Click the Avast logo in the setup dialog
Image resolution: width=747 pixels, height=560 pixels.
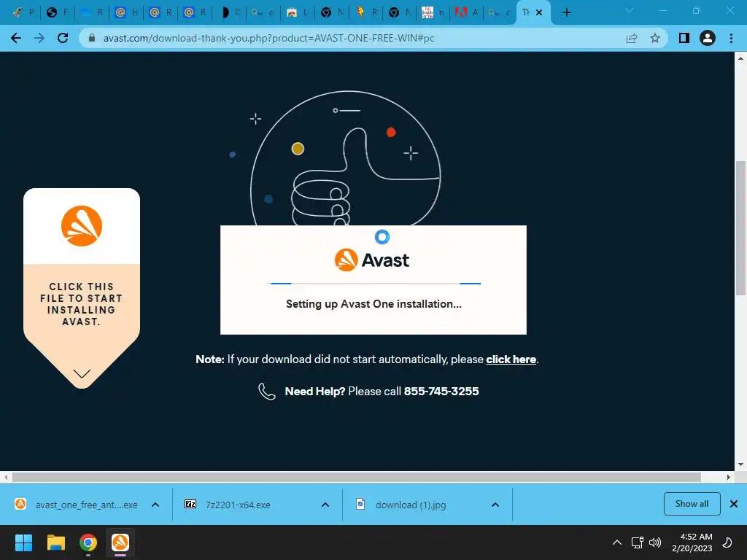tap(371, 260)
